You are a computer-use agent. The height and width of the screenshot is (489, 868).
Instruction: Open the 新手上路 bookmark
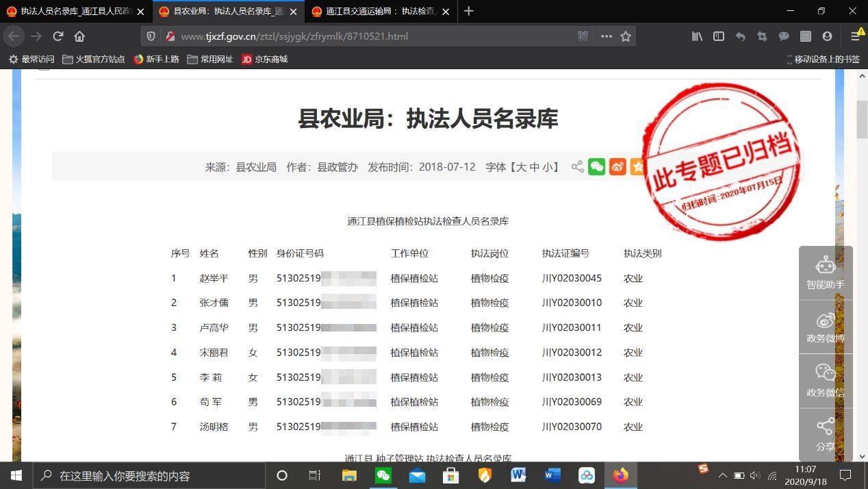pyautogui.click(x=156, y=60)
